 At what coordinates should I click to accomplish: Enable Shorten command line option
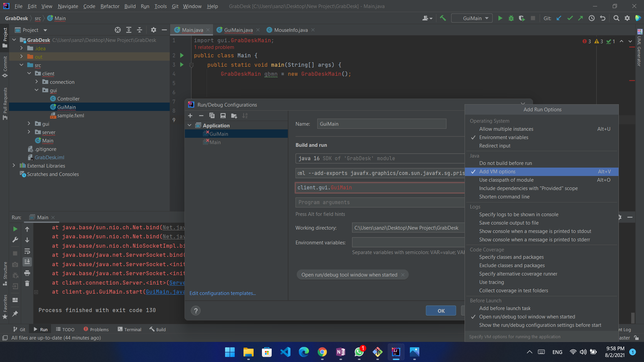tap(541, 197)
